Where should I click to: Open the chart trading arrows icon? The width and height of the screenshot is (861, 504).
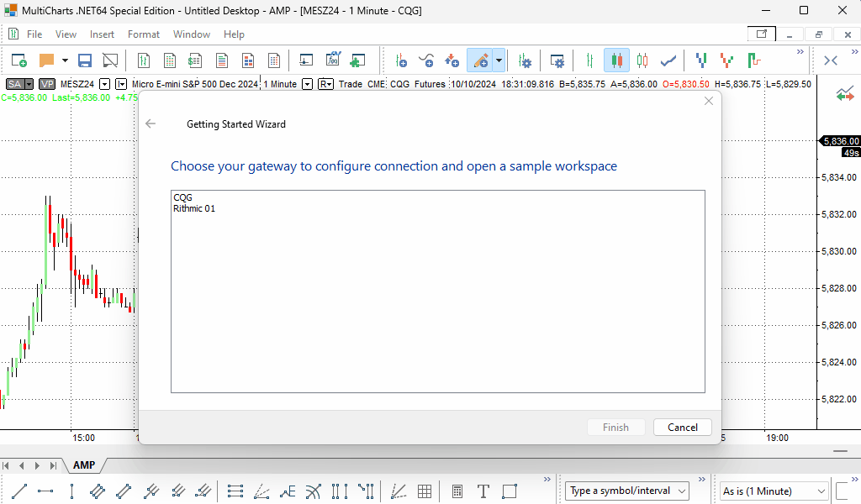[x=845, y=94]
